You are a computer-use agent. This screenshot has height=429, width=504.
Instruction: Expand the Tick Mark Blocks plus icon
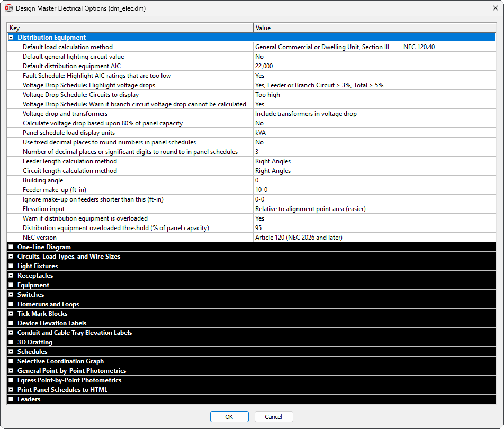[x=11, y=314]
